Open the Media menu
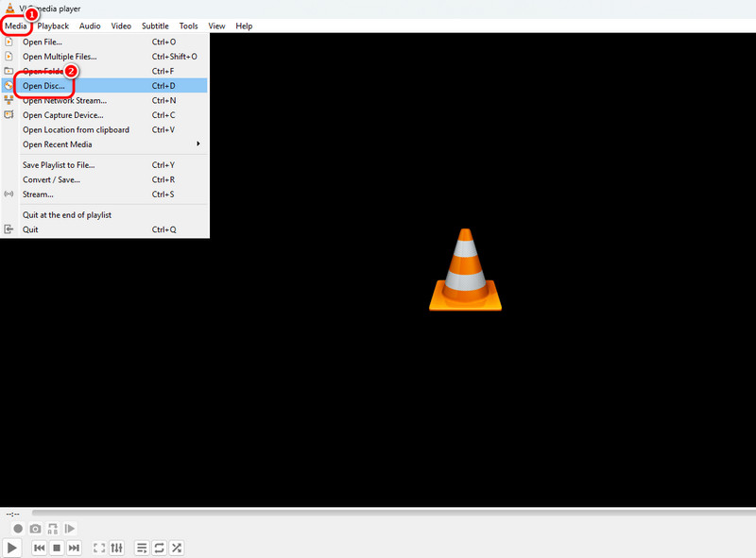756x558 pixels. tap(16, 26)
